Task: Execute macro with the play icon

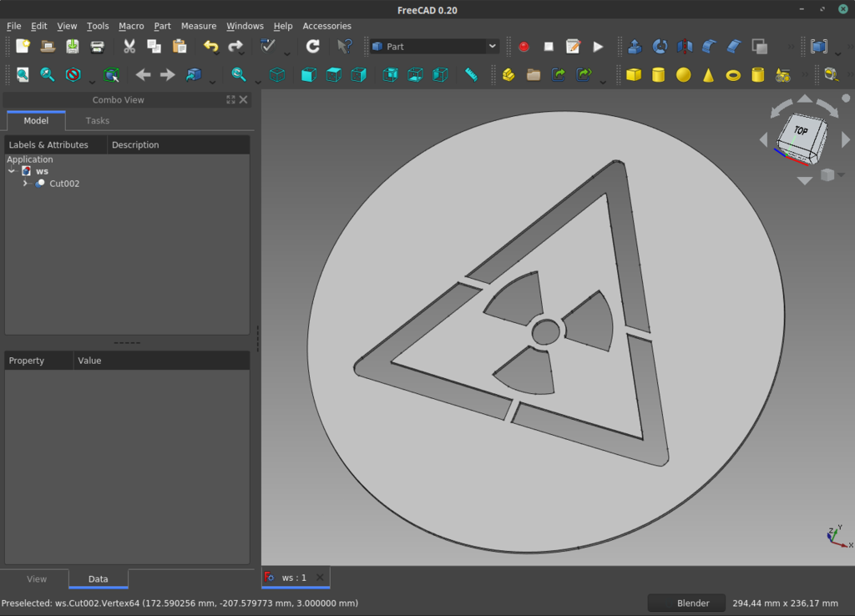Action: click(598, 47)
